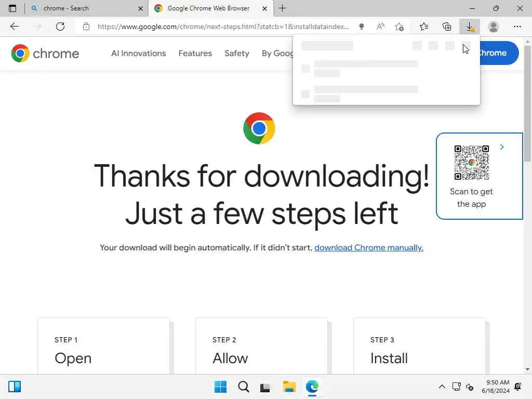Click the profile avatar icon
This screenshot has width=532, height=399.
coord(494,26)
